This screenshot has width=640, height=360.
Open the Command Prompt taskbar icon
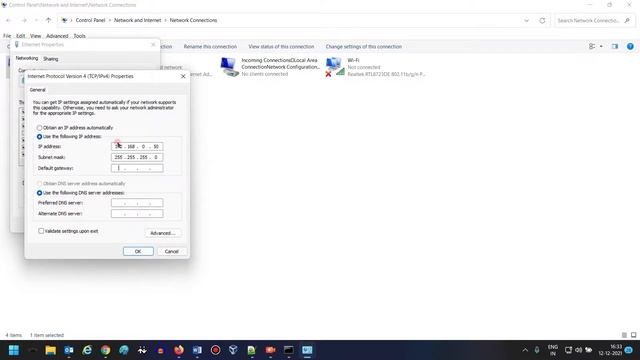(289, 350)
